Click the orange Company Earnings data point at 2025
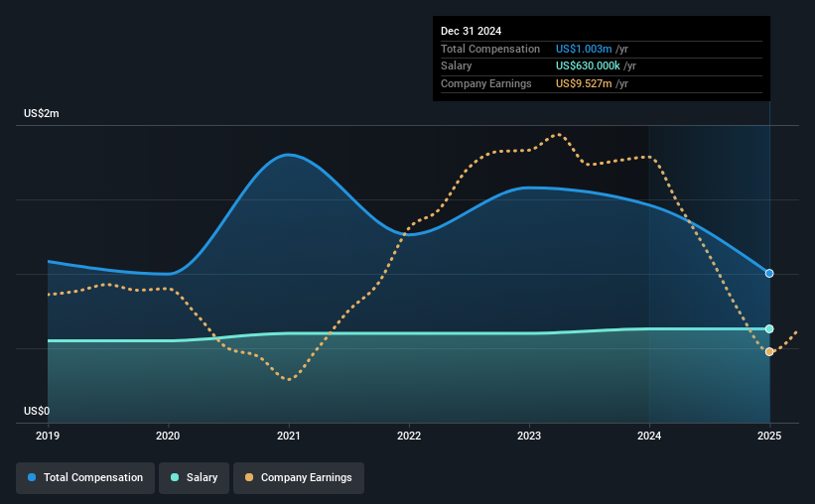Image resolution: width=815 pixels, height=504 pixels. tap(769, 352)
